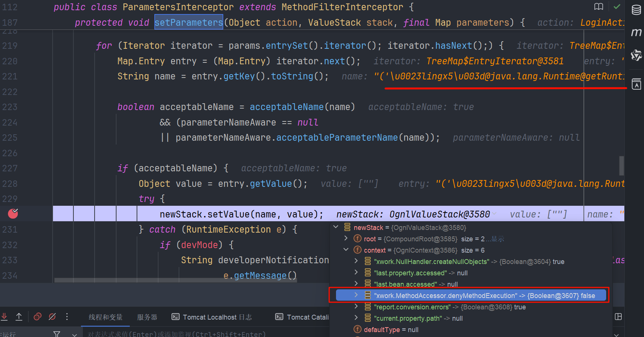Image resolution: width=644 pixels, height=337 pixels.
Task: Select the denyMethodExecution row text
Action: [x=484, y=296]
